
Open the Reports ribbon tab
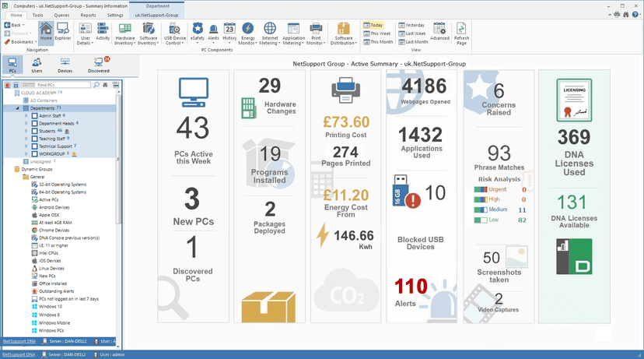(88, 16)
